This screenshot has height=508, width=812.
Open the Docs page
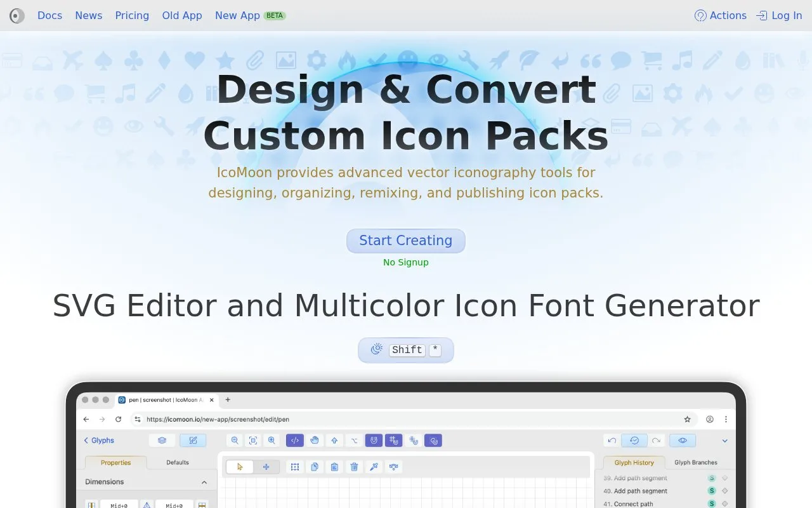(49, 16)
